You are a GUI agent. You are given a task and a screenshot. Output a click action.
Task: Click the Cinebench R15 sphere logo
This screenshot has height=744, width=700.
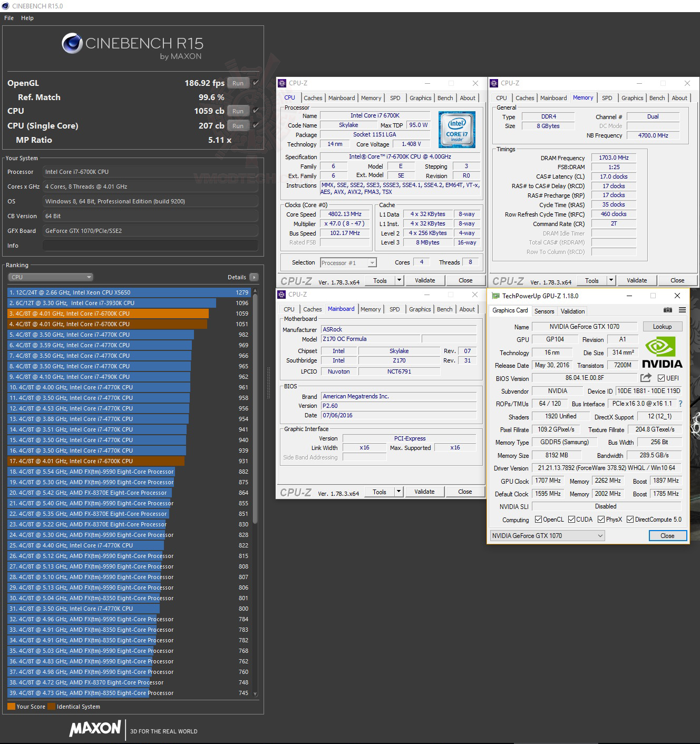pos(72,43)
